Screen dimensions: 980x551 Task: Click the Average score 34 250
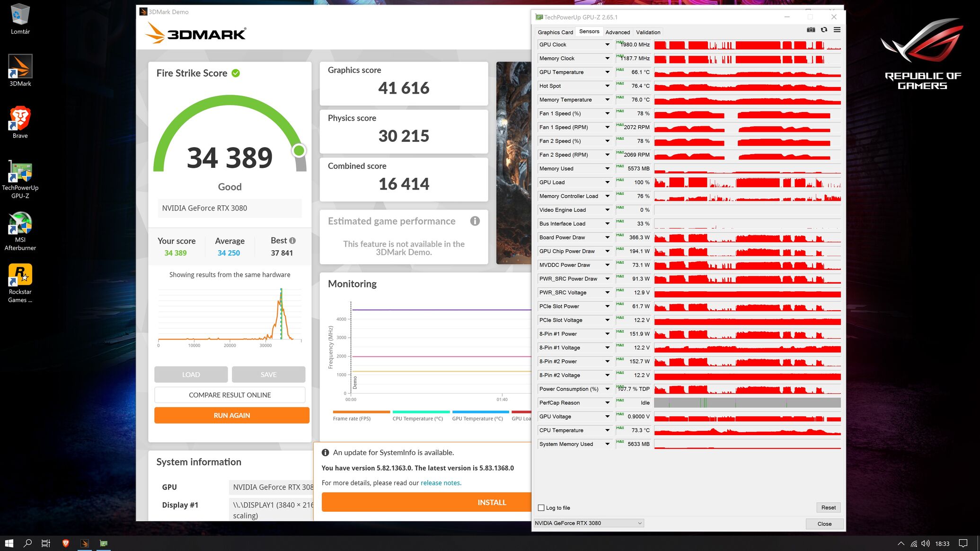(x=229, y=253)
